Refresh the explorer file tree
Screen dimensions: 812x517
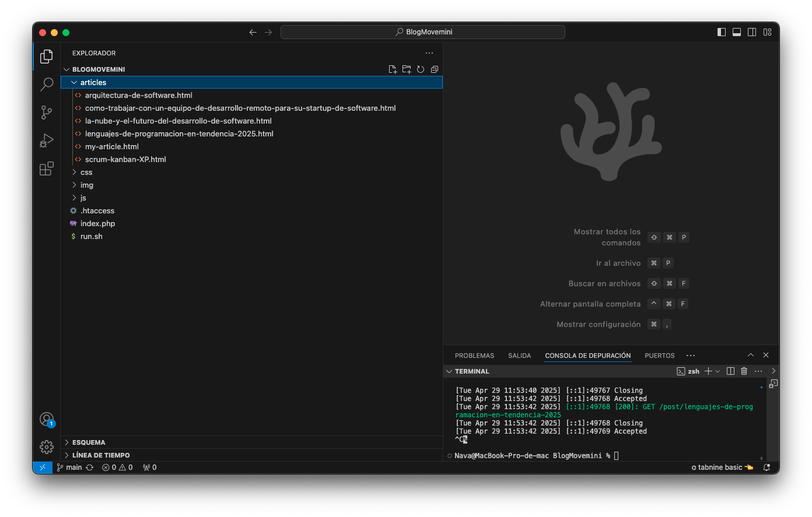(421, 69)
